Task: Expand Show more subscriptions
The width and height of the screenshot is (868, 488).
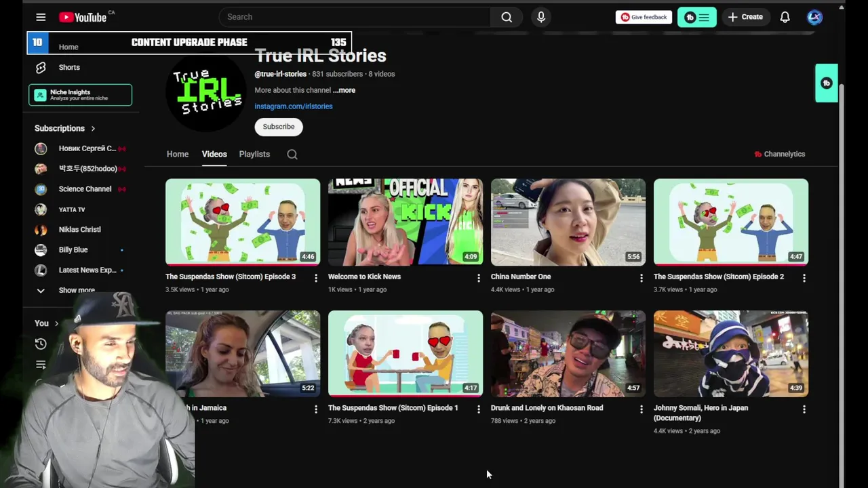Action: (76, 290)
